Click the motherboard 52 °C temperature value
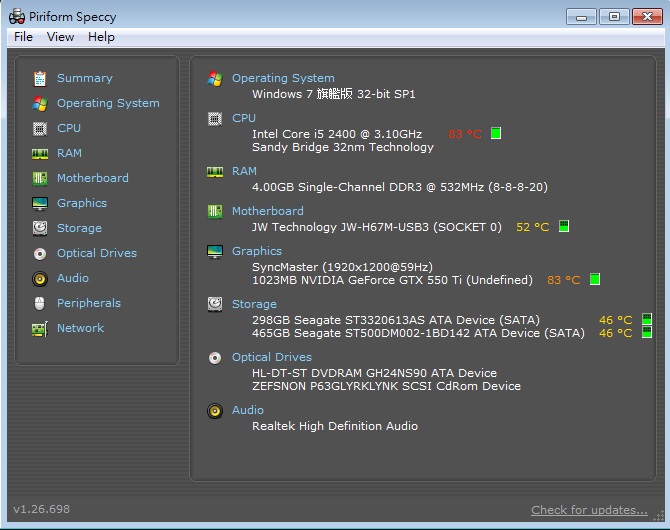Viewport: 670px width, 530px height. (x=532, y=227)
